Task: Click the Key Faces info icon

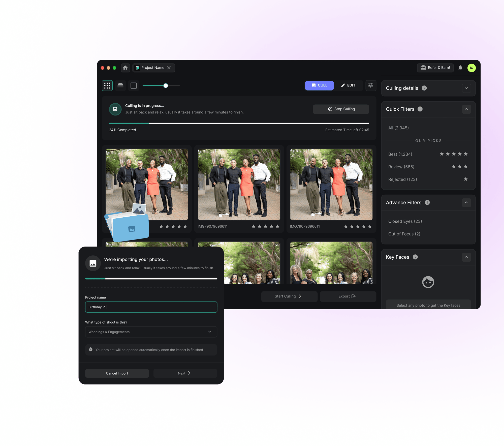Action: (415, 257)
